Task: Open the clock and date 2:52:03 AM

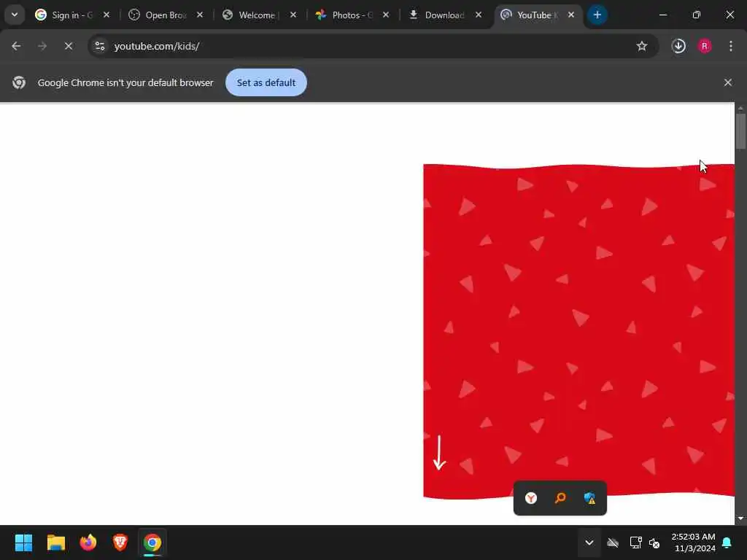Action: click(x=694, y=542)
